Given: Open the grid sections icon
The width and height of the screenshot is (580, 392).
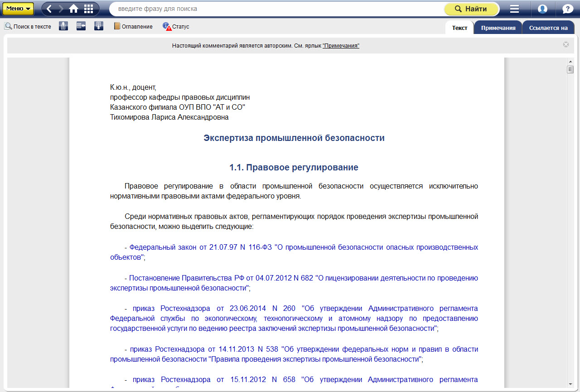Looking at the screenshot, I should click(89, 9).
